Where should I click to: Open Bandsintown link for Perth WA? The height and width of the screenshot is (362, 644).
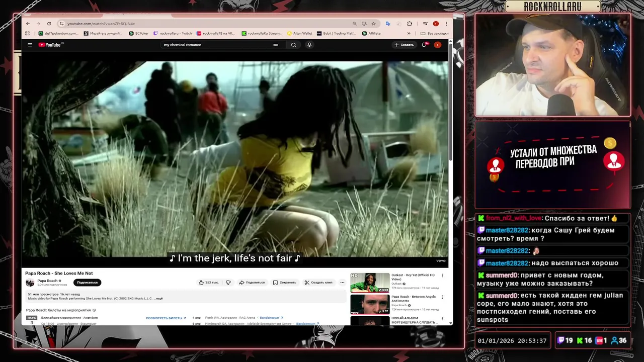pyautogui.click(x=272, y=318)
